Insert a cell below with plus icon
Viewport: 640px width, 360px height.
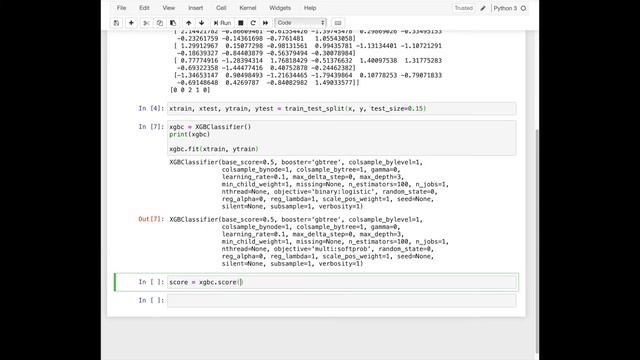click(131, 23)
